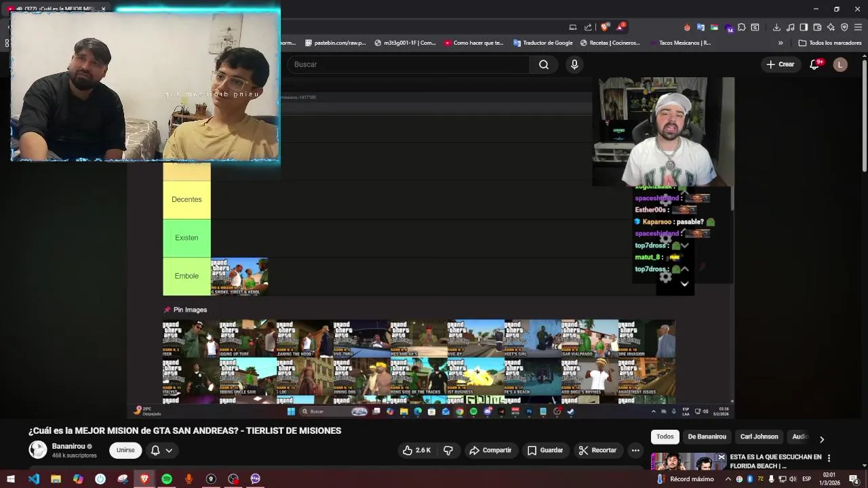The height and width of the screenshot is (488, 868).
Task: Open the three-dot menu beside Florida Beach video
Action: coord(829,458)
